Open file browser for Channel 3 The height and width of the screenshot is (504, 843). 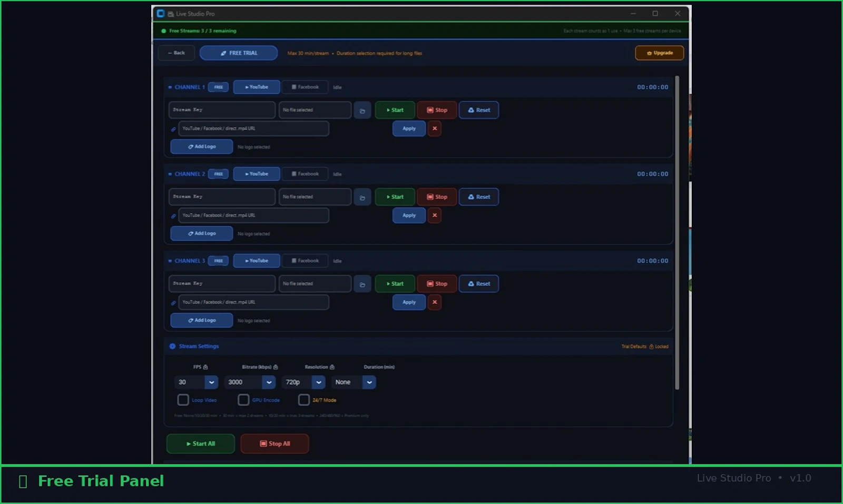point(362,284)
